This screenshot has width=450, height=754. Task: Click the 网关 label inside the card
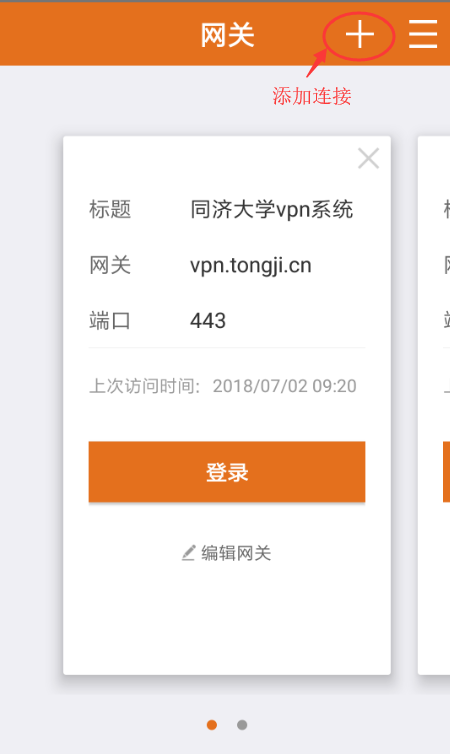[x=110, y=265]
